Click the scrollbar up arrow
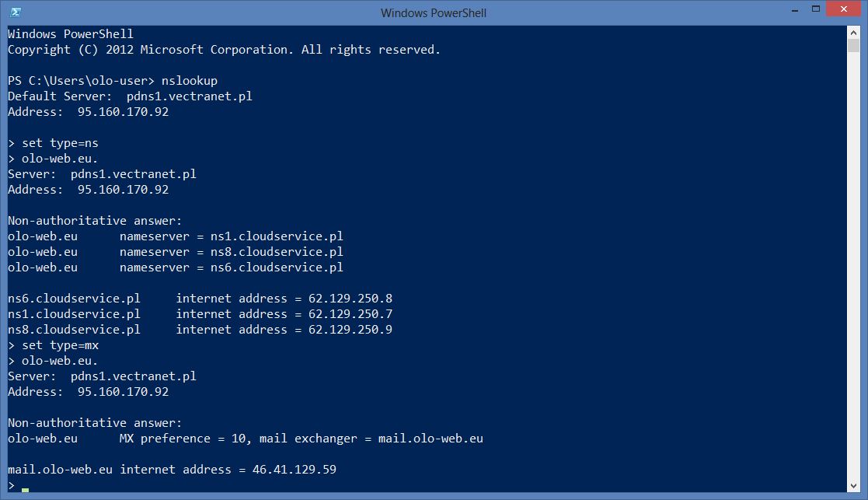This screenshot has width=868, height=500. pyautogui.click(x=853, y=32)
